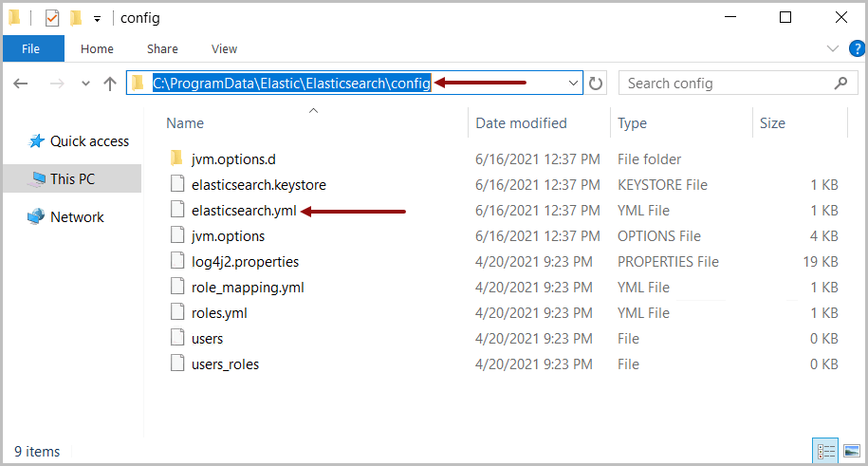Image resolution: width=868 pixels, height=466 pixels.
Task: Expand the ribbon with the chevron
Action: pyautogui.click(x=832, y=48)
